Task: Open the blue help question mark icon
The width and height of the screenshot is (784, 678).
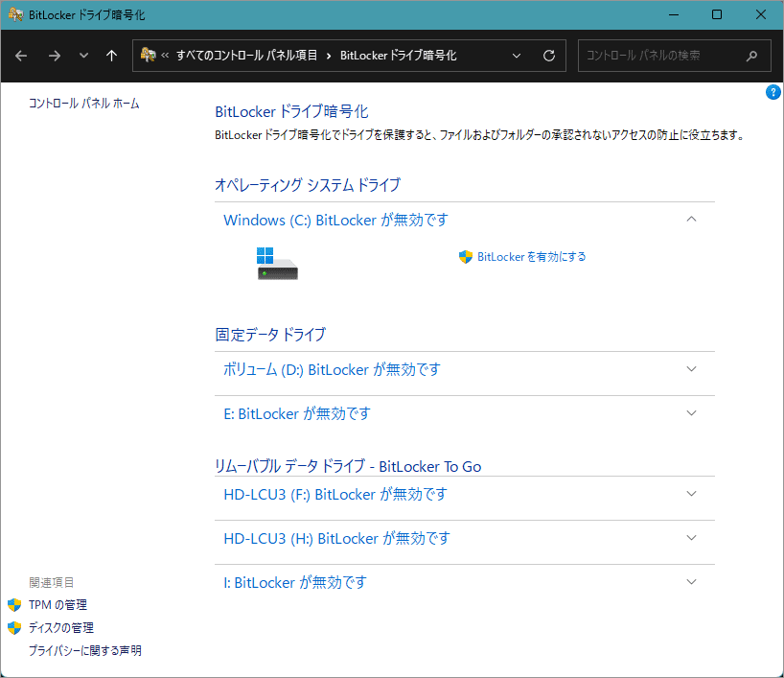Action: pyautogui.click(x=773, y=92)
